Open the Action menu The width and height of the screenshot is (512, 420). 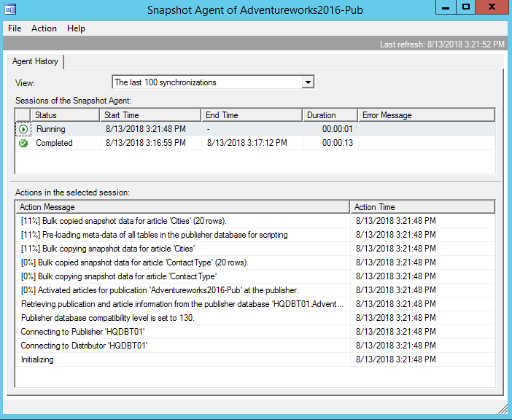[x=44, y=28]
